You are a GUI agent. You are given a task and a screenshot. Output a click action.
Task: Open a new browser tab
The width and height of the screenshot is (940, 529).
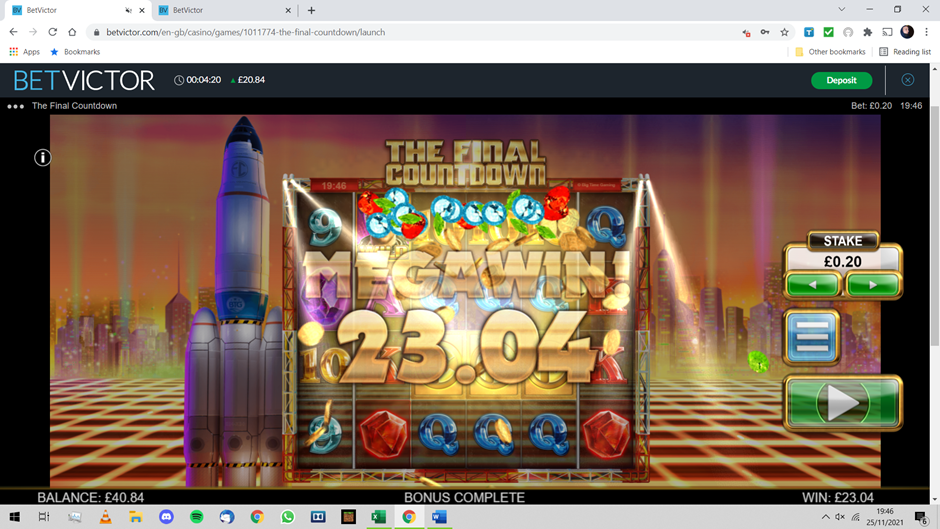(x=311, y=10)
